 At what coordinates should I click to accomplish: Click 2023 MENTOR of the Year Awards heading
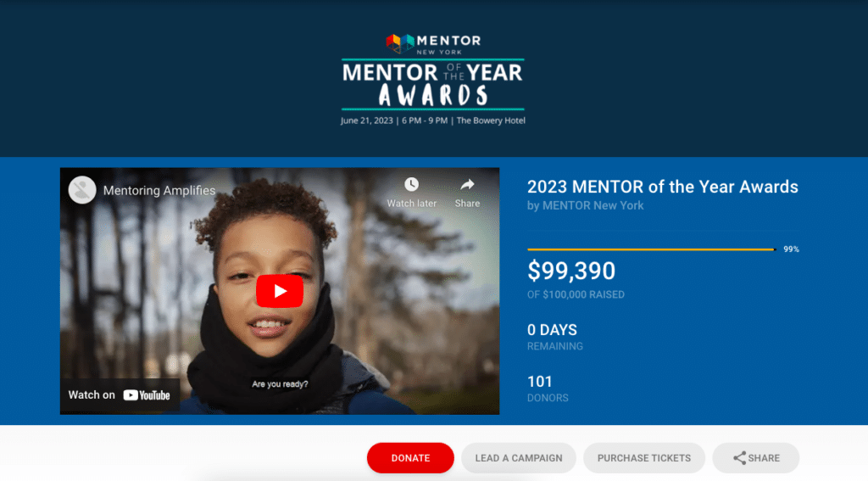pyautogui.click(x=663, y=187)
